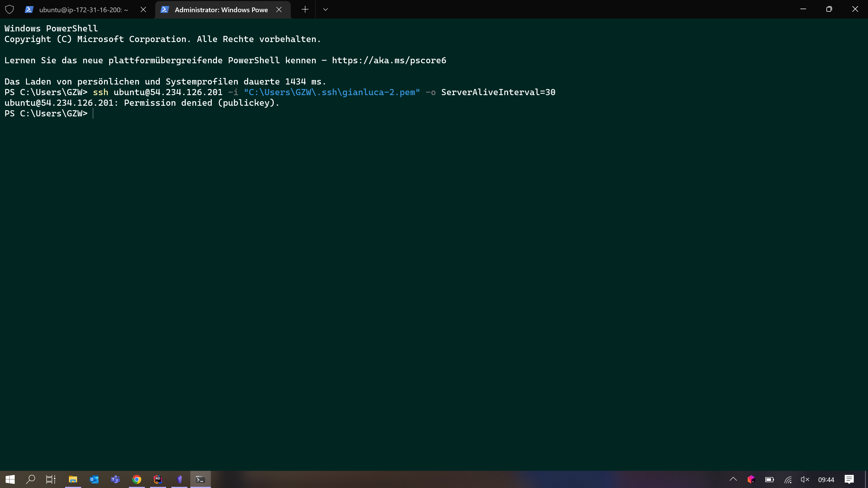
Task: Open File Explorer from taskbar
Action: [73, 479]
